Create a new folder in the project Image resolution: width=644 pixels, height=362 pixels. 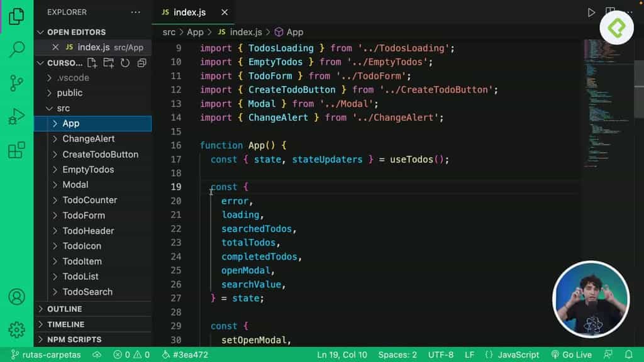108,63
